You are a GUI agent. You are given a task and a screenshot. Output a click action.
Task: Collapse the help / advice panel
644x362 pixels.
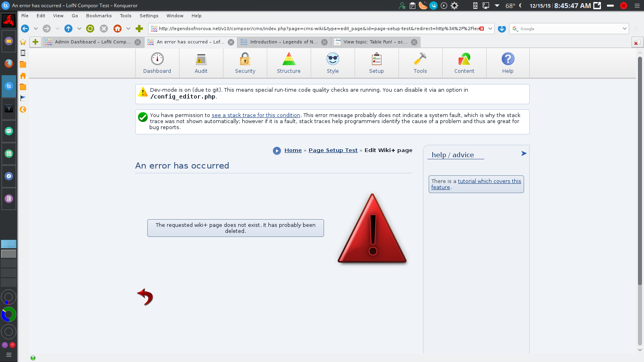pyautogui.click(x=524, y=154)
